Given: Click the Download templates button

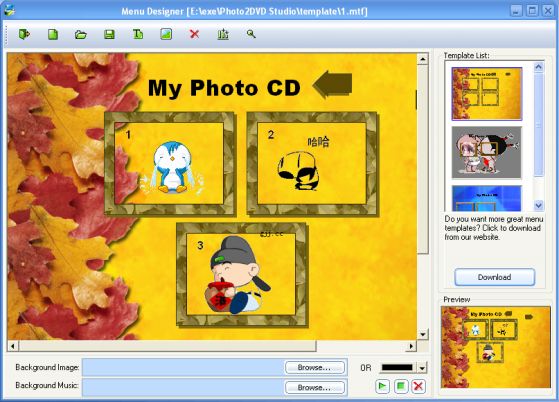Looking at the screenshot, I should tap(494, 277).
